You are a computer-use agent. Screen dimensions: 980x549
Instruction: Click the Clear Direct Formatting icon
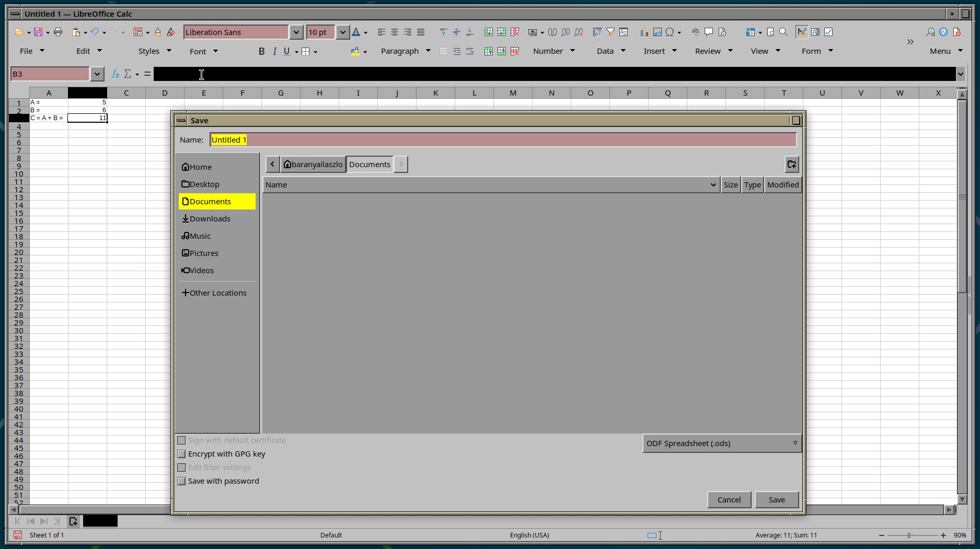pos(170,32)
